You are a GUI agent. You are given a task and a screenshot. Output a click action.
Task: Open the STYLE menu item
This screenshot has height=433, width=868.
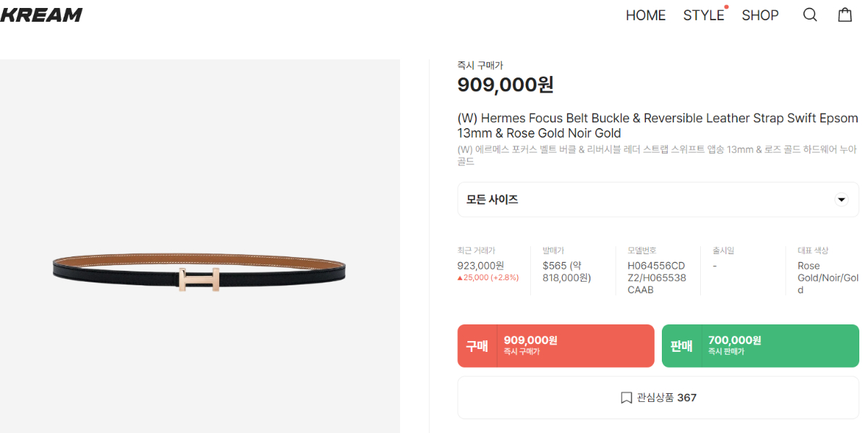pyautogui.click(x=703, y=15)
